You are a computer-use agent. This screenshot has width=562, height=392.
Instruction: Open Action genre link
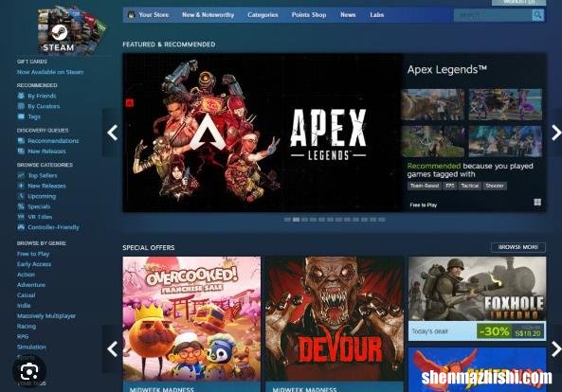coord(26,275)
